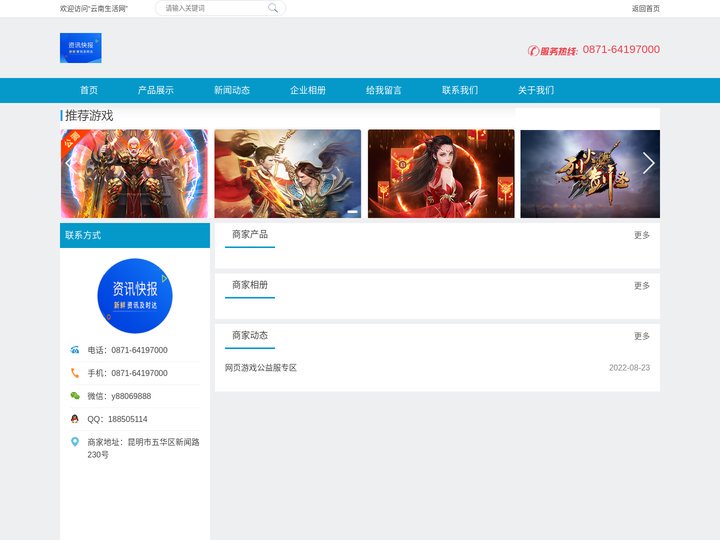Click the QQ penguin icon
This screenshot has width=720, height=540.
pyautogui.click(x=75, y=419)
